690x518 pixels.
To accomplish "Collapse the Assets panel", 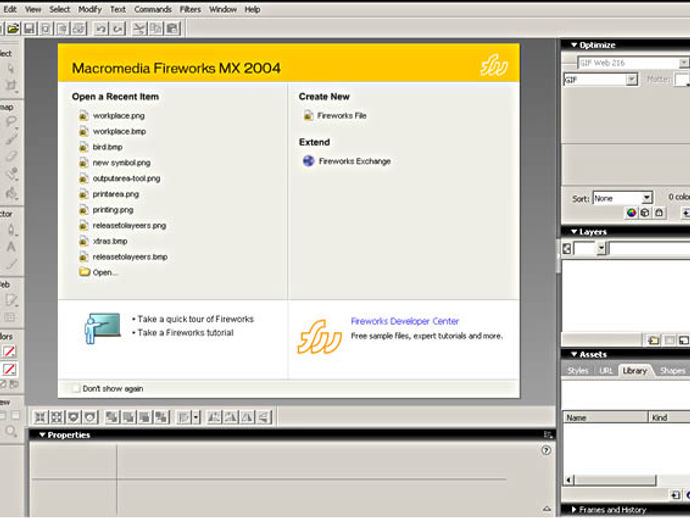I will click(574, 354).
